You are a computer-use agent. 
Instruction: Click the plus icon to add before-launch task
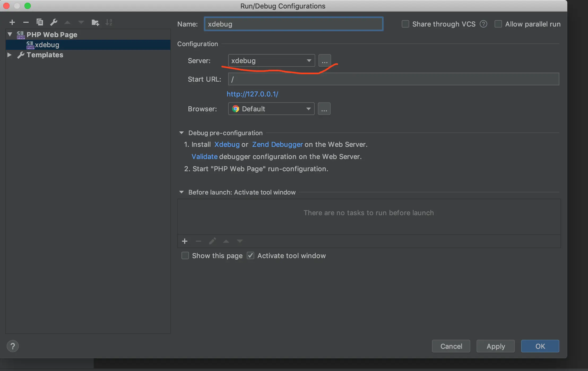tap(185, 241)
